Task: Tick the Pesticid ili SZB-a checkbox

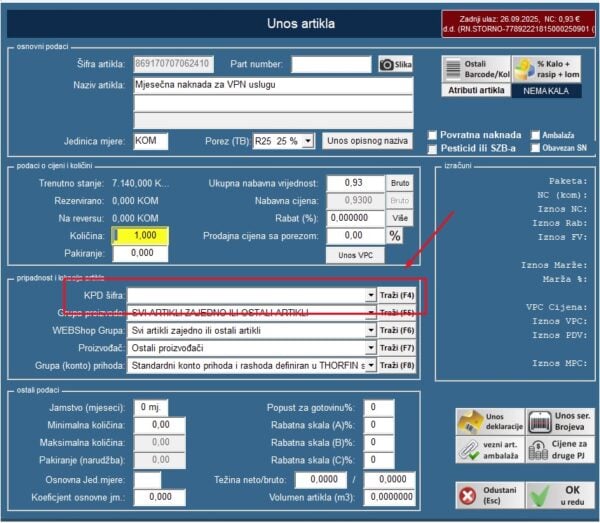Action: click(x=432, y=148)
